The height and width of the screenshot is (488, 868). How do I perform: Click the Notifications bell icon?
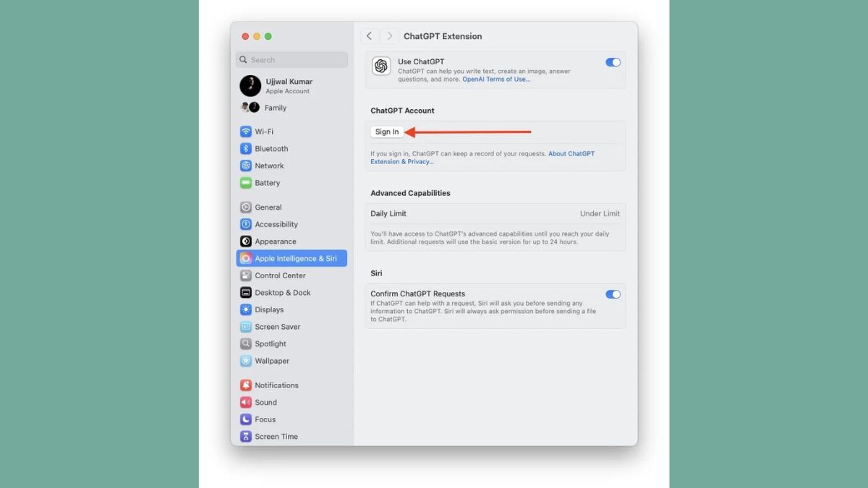246,385
